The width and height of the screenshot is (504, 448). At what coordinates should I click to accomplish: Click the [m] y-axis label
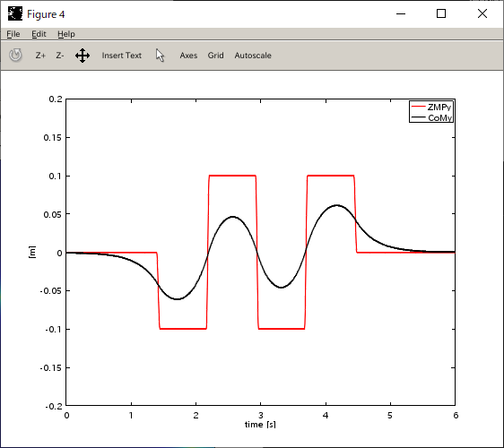tap(32, 252)
